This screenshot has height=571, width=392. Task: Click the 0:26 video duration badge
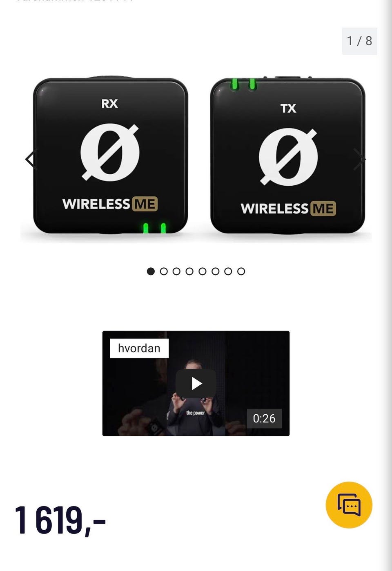(x=264, y=418)
